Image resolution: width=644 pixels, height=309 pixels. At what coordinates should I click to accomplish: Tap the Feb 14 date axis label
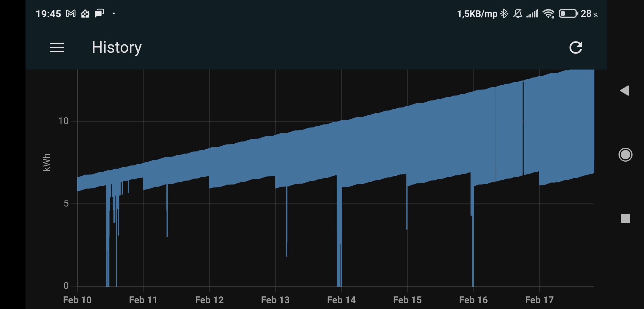point(341,300)
